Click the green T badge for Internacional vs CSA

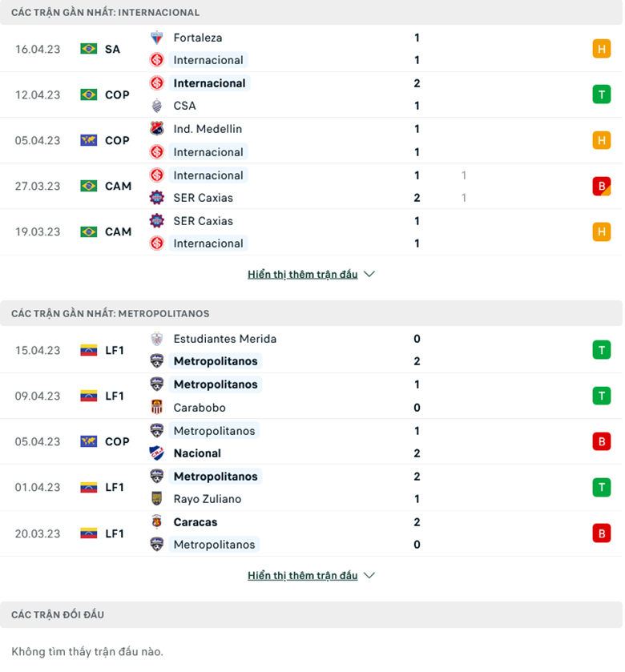[602, 94]
